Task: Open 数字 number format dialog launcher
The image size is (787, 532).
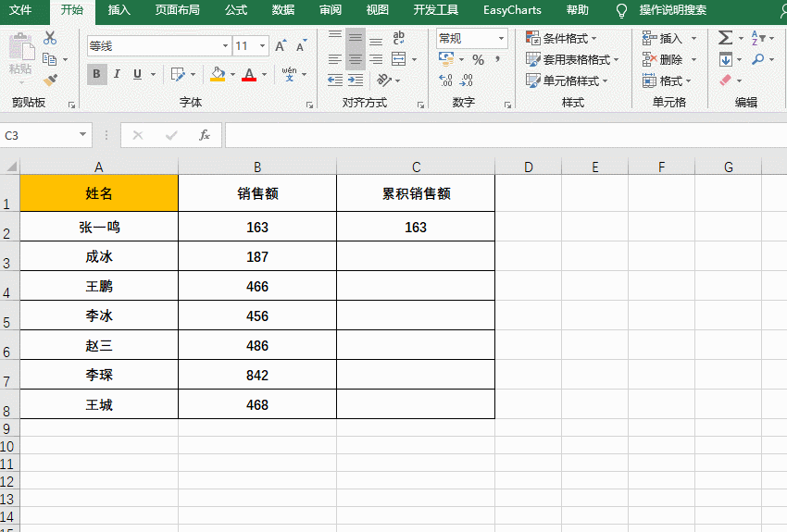Action: [508, 105]
